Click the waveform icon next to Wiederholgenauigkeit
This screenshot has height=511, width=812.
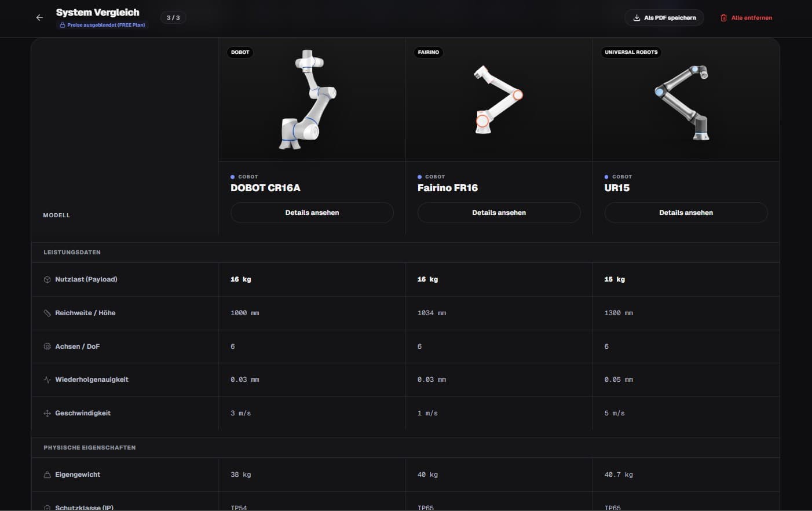[47, 379]
